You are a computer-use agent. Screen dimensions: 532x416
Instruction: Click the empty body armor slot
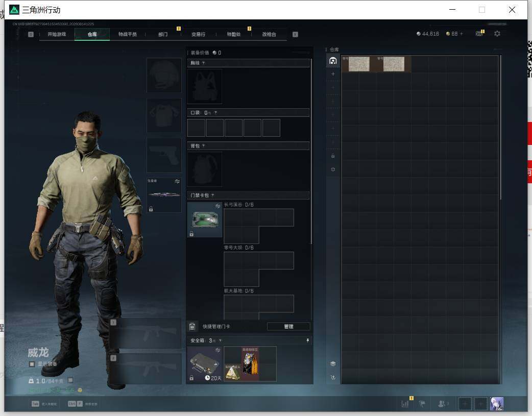[164, 115]
